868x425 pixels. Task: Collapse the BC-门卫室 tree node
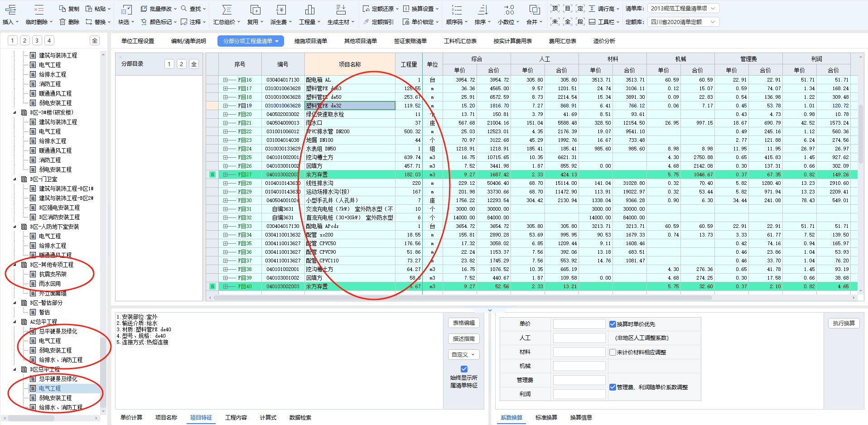pos(14,179)
